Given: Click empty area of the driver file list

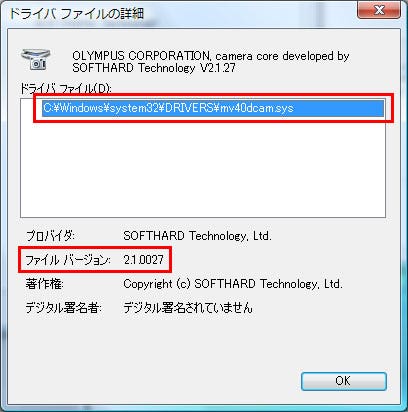Looking at the screenshot, I should pyautogui.click(x=203, y=167).
